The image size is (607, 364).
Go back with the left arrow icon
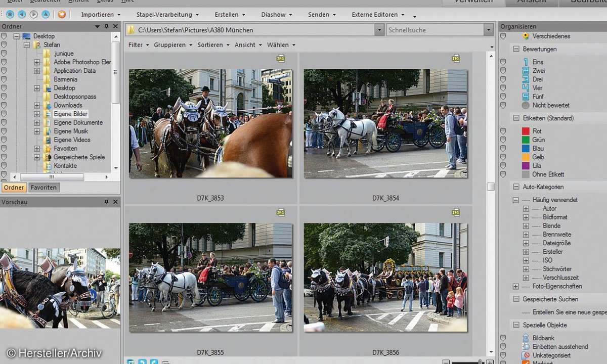pos(22,15)
